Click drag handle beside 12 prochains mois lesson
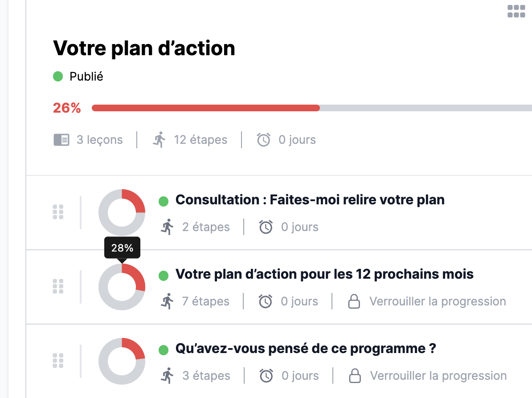This screenshot has height=398, width=532. click(x=58, y=286)
